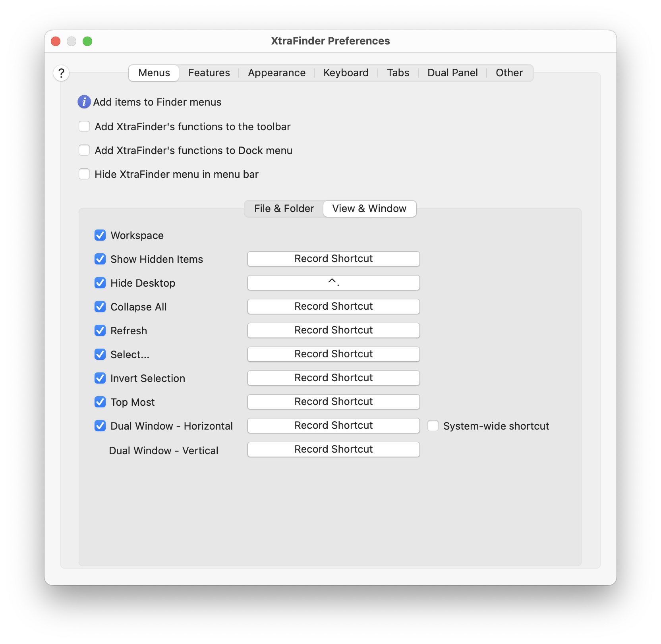Screen dimensions: 661x644
Task: Click the question mark help button
Action: click(x=61, y=73)
